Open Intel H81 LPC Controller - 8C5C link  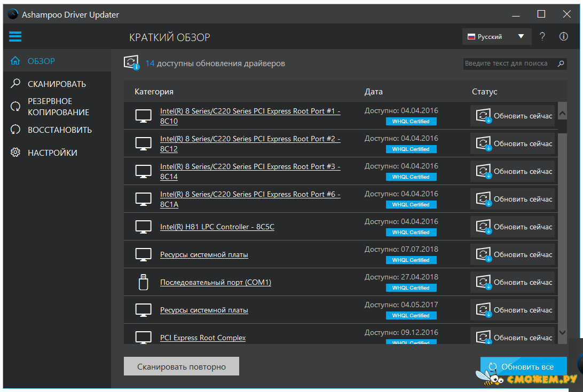[217, 227]
